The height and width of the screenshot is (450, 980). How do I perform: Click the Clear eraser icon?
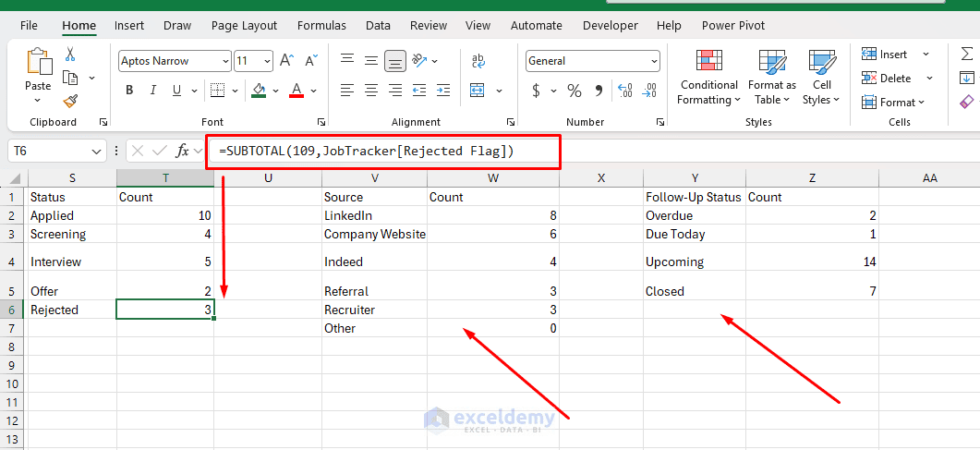tap(966, 102)
